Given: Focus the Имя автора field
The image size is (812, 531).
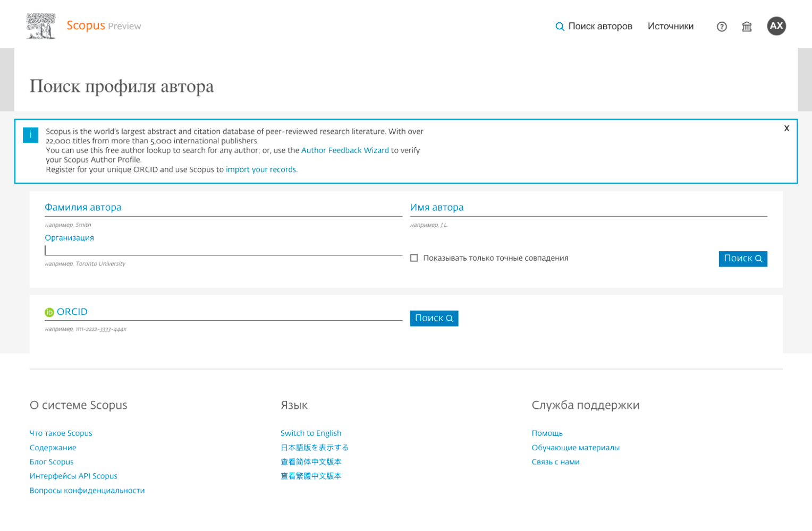Looking at the screenshot, I should pos(588,208).
